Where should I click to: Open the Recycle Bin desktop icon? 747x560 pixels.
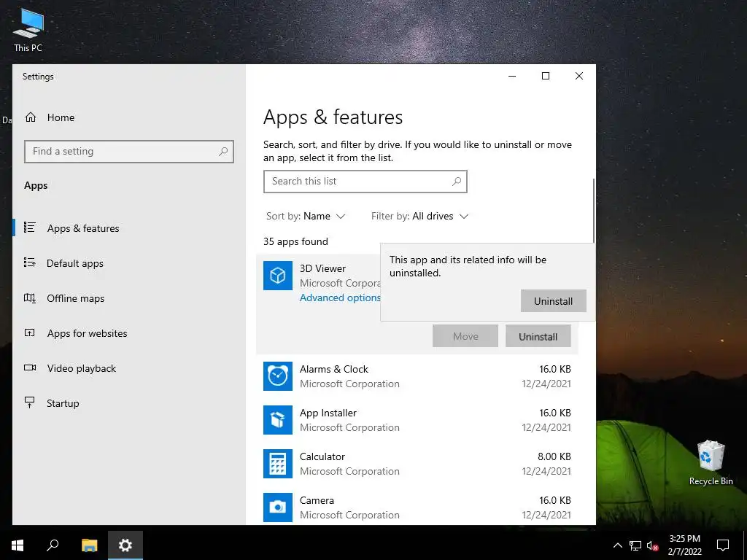[x=711, y=463]
